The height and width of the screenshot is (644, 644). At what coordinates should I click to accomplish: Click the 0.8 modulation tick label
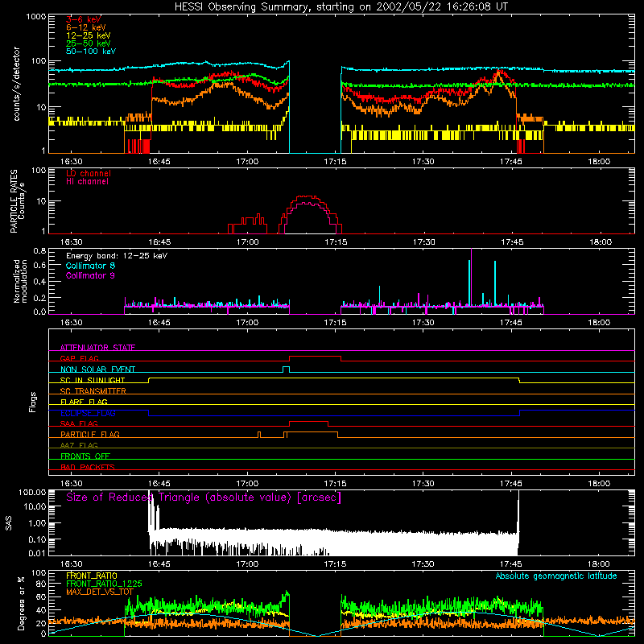[39, 250]
